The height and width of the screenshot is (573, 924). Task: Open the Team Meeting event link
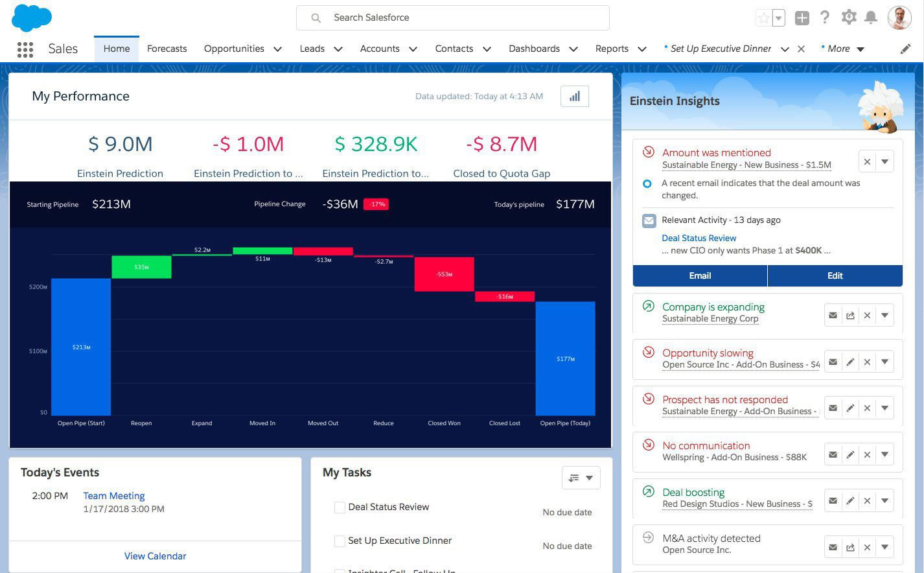[114, 496]
